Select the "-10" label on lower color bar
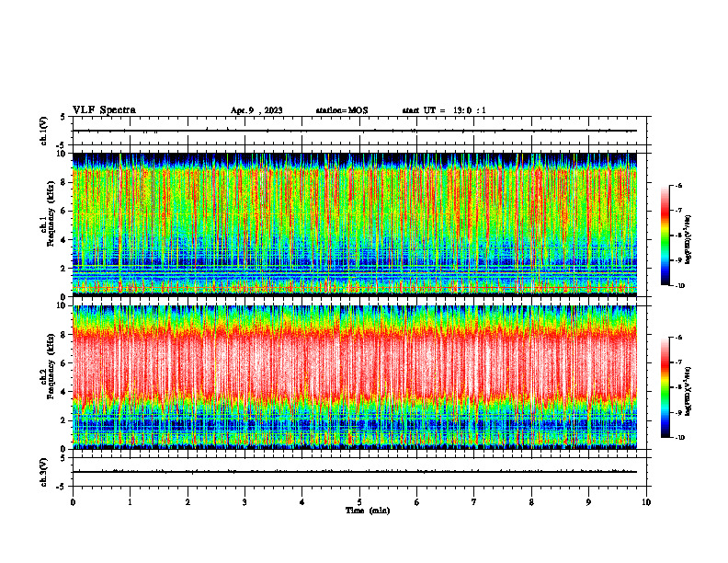Screen dimensions: 728x563 [x=680, y=438]
